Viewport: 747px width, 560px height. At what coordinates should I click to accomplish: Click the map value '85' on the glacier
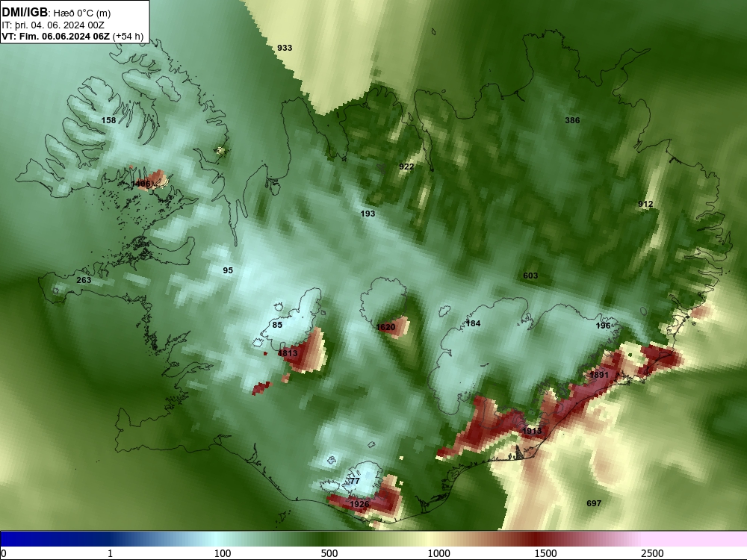coord(277,325)
